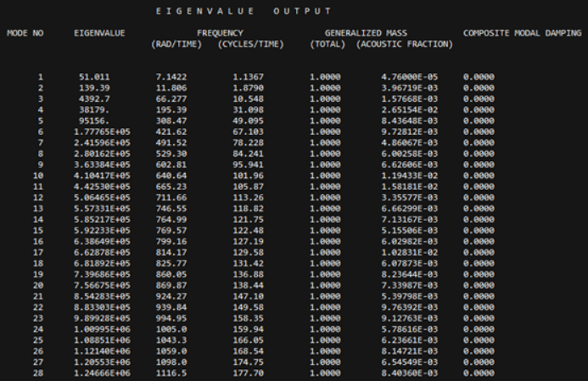The width and height of the screenshot is (588, 381).
Task: Select cycles value 78.228
Action: pos(249,143)
